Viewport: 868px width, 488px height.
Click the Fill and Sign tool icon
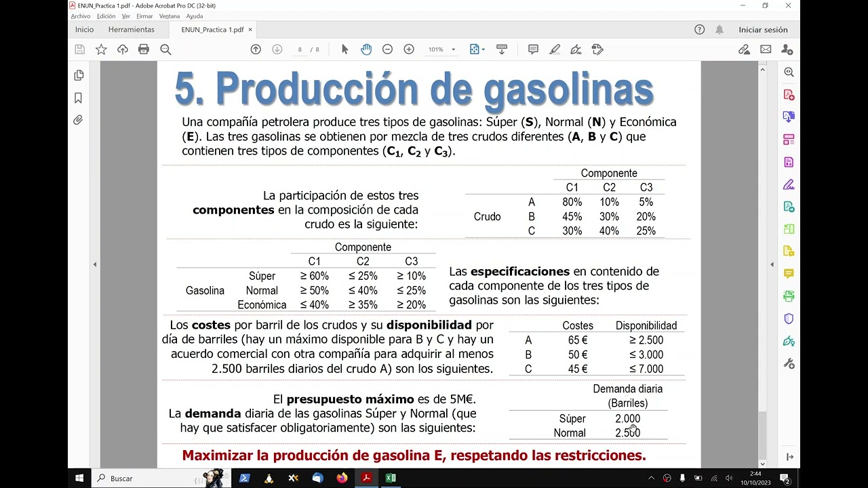[x=789, y=184]
